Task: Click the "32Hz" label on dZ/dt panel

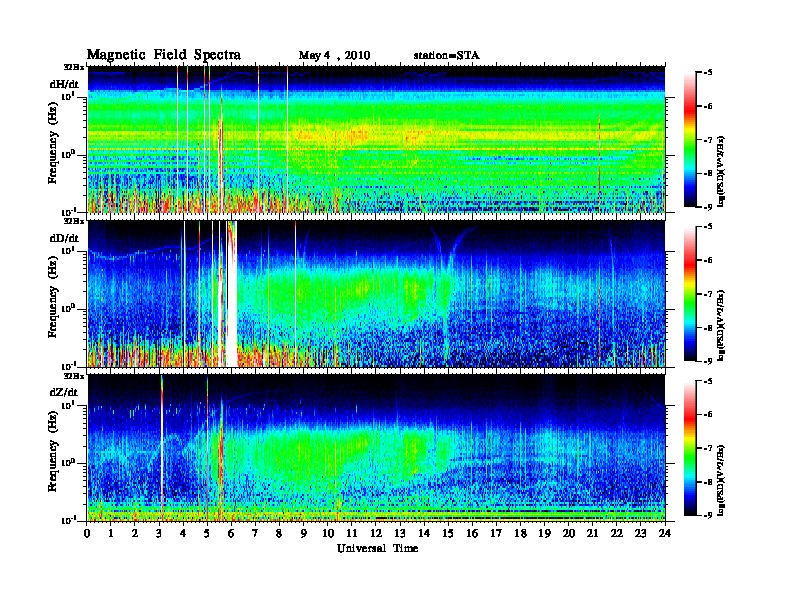Action: point(74,376)
